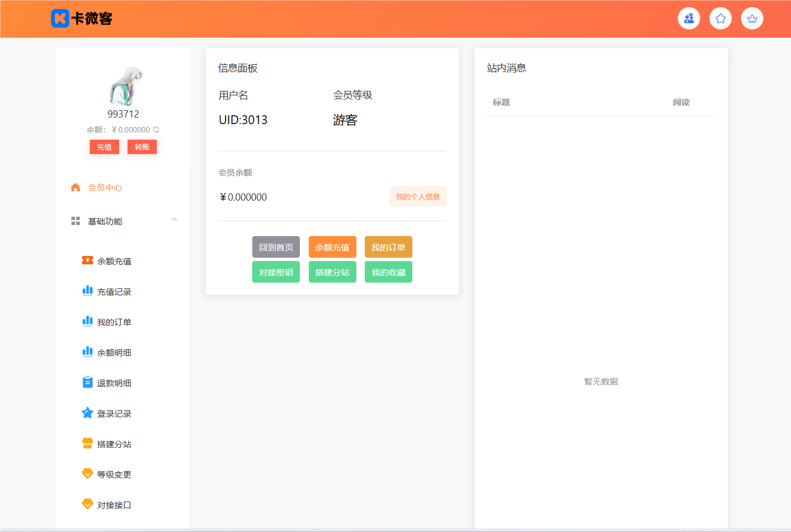
Task: Click the 站内消息 panel title
Action: pos(507,68)
